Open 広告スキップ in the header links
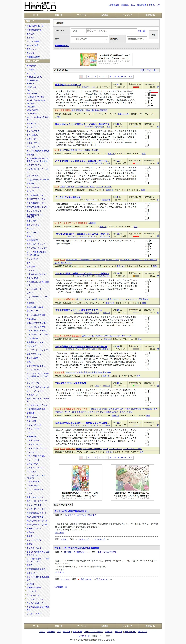 154,5
